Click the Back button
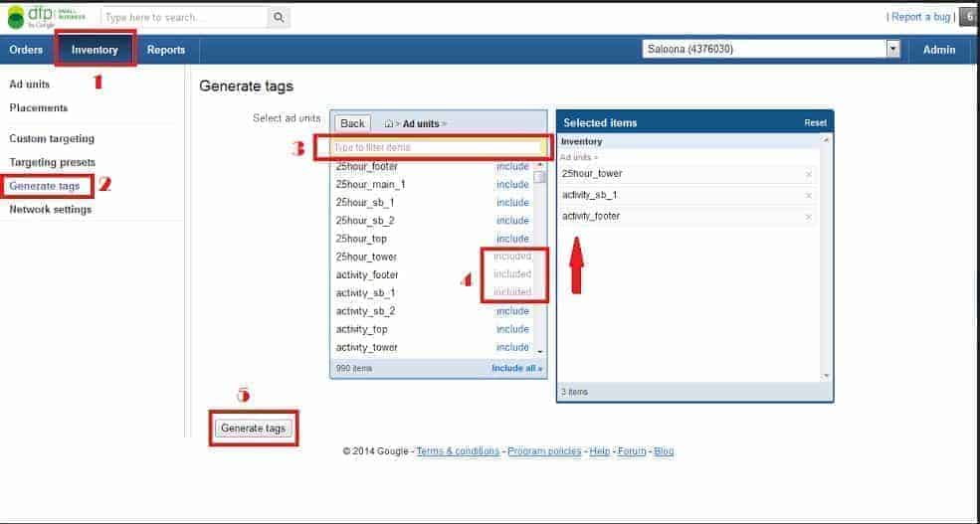The width and height of the screenshot is (980, 524). tap(352, 123)
